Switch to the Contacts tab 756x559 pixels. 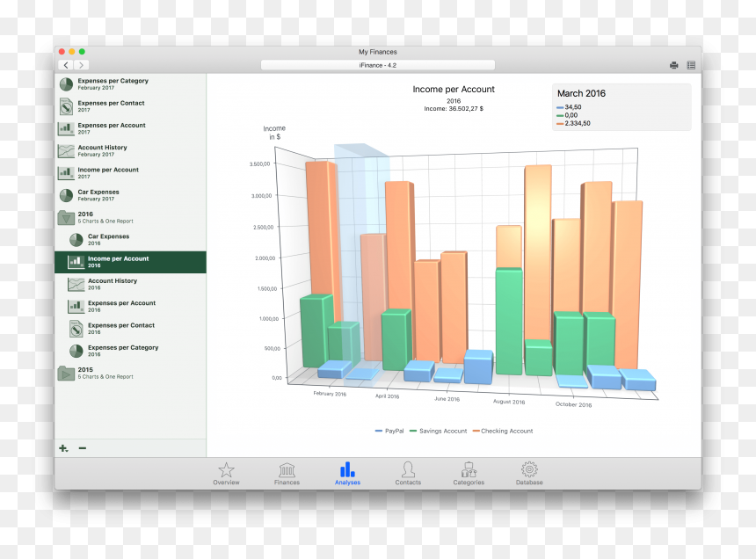click(408, 474)
